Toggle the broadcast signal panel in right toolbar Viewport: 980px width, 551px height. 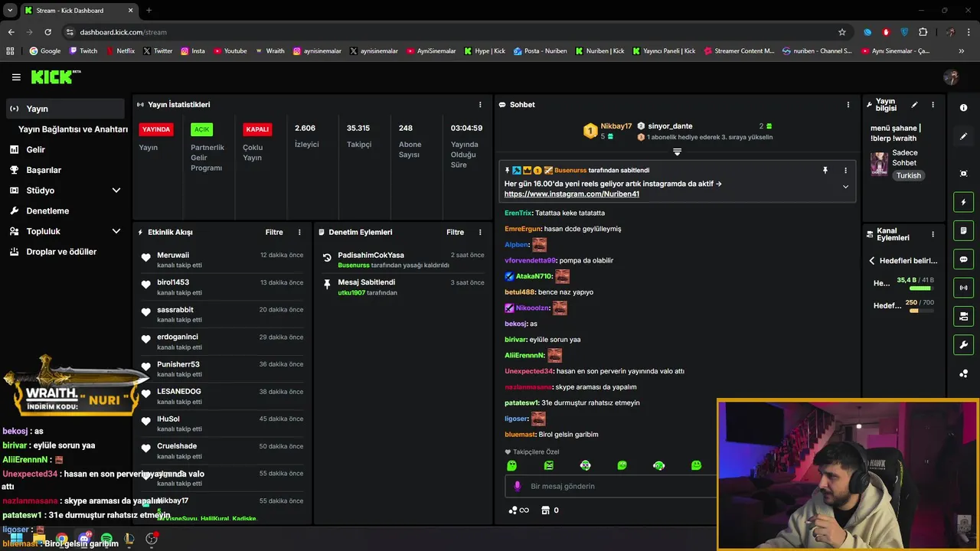pyautogui.click(x=963, y=288)
